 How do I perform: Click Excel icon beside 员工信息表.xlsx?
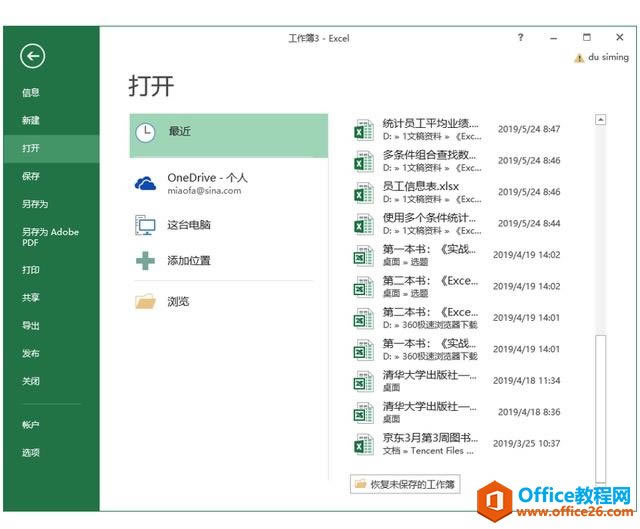[x=363, y=192]
